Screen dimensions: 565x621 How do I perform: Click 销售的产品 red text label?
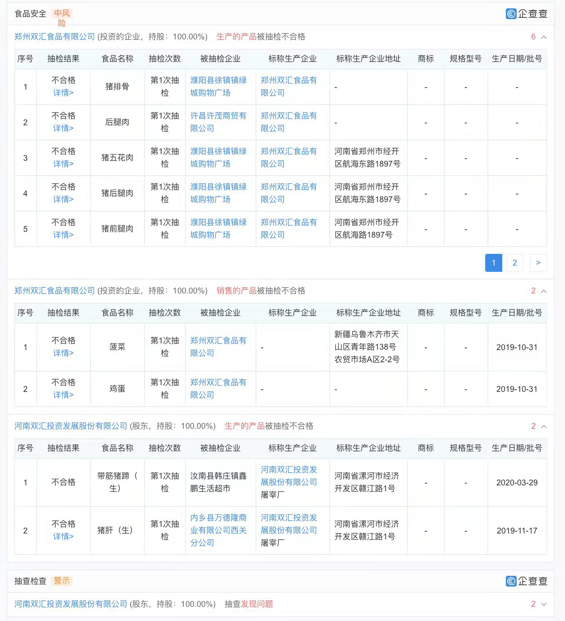click(236, 291)
